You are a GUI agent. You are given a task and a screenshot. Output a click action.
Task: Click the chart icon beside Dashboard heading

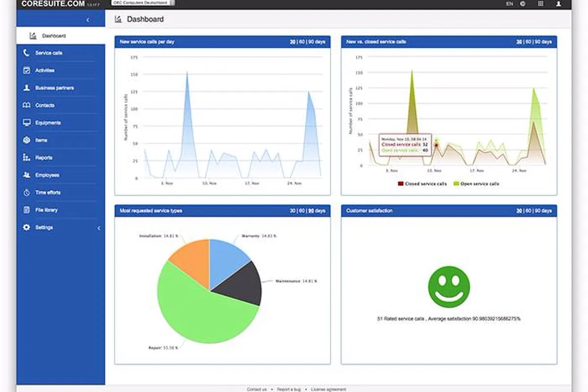[x=118, y=19]
